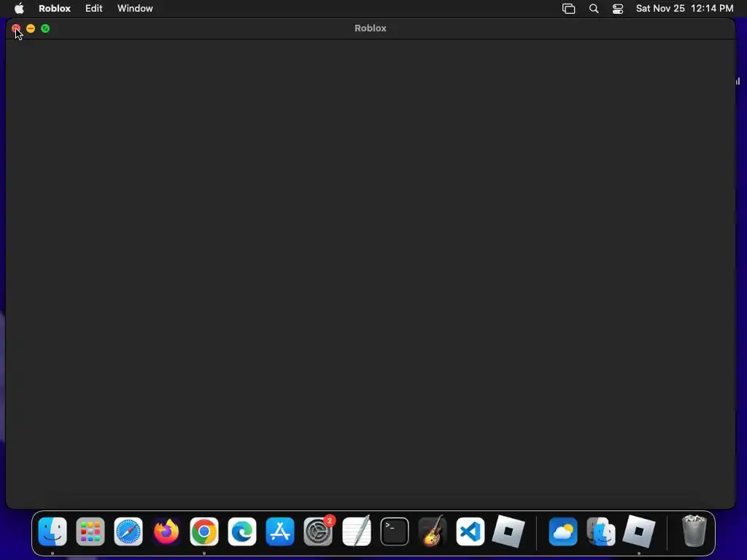Screen dimensions: 747x560
Task: Click the date and time clock
Action: pos(684,8)
